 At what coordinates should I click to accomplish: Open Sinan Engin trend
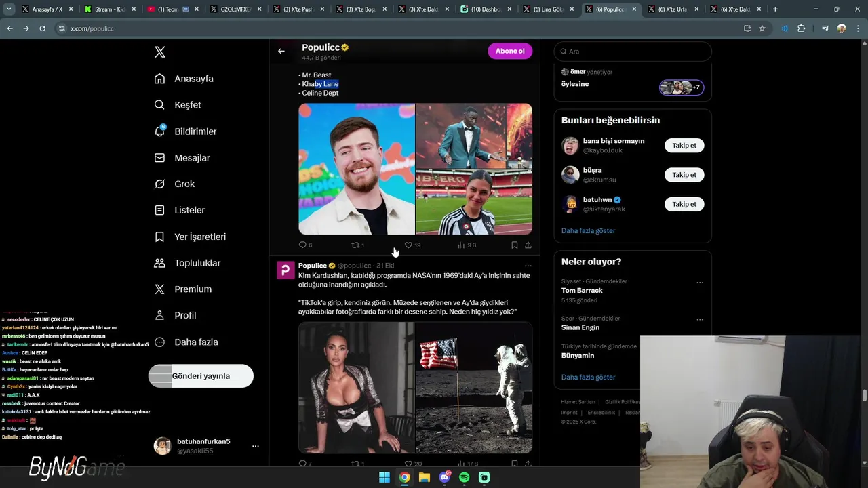[x=580, y=327]
